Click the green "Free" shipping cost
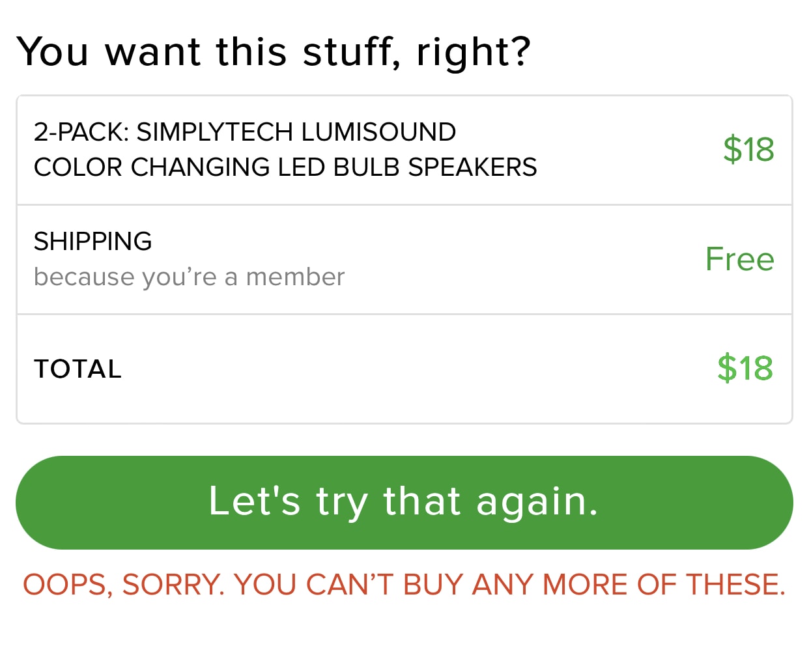The height and width of the screenshot is (672, 809). [739, 259]
